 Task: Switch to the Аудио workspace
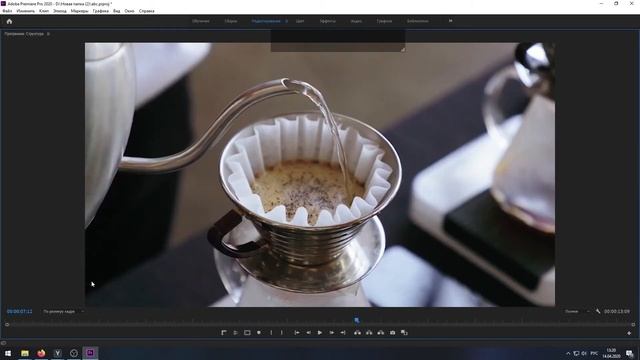coord(356,21)
